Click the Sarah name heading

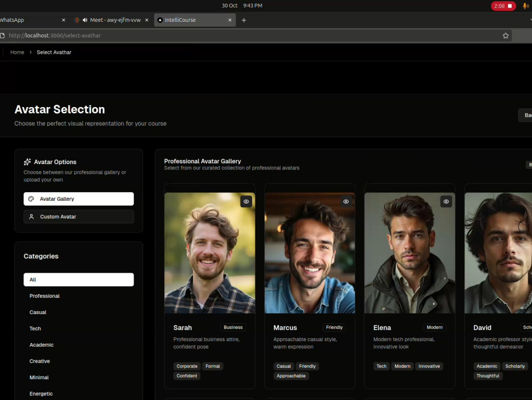pos(182,328)
